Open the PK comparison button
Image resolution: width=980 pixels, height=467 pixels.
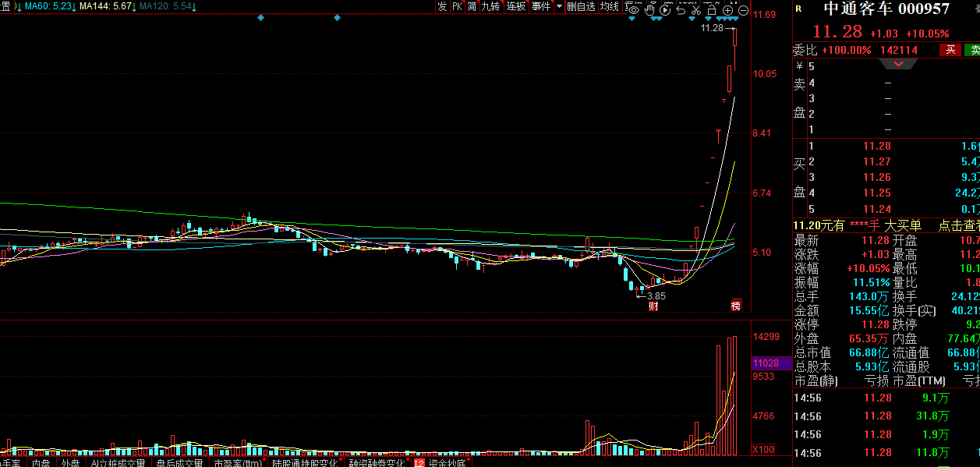pos(458,6)
